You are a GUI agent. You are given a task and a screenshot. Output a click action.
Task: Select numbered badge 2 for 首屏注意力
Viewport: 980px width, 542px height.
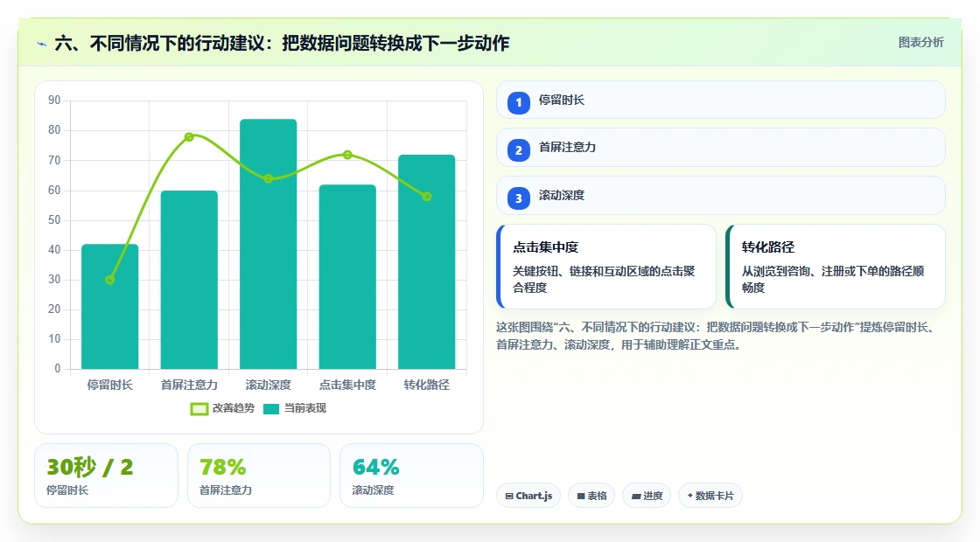[x=519, y=150]
